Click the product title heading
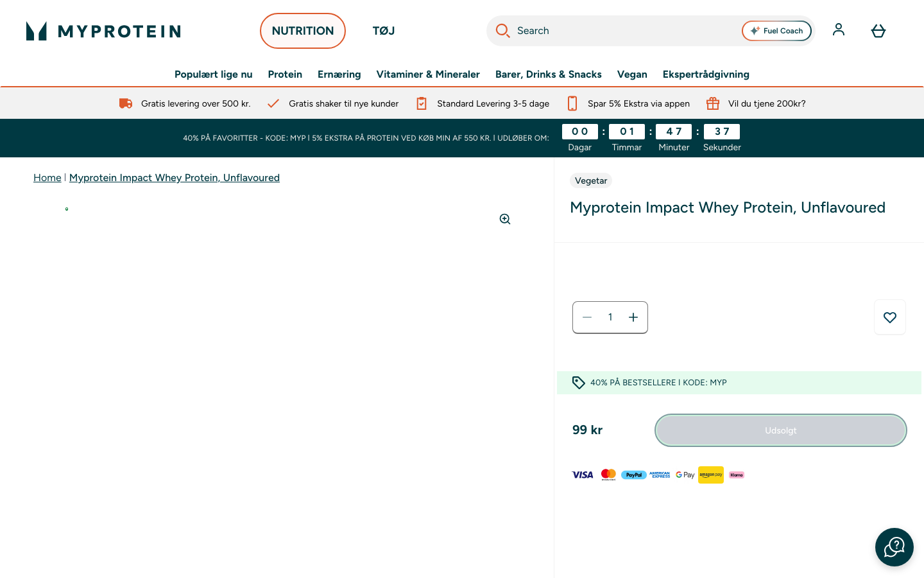Viewport: 924px width, 578px height. point(728,207)
